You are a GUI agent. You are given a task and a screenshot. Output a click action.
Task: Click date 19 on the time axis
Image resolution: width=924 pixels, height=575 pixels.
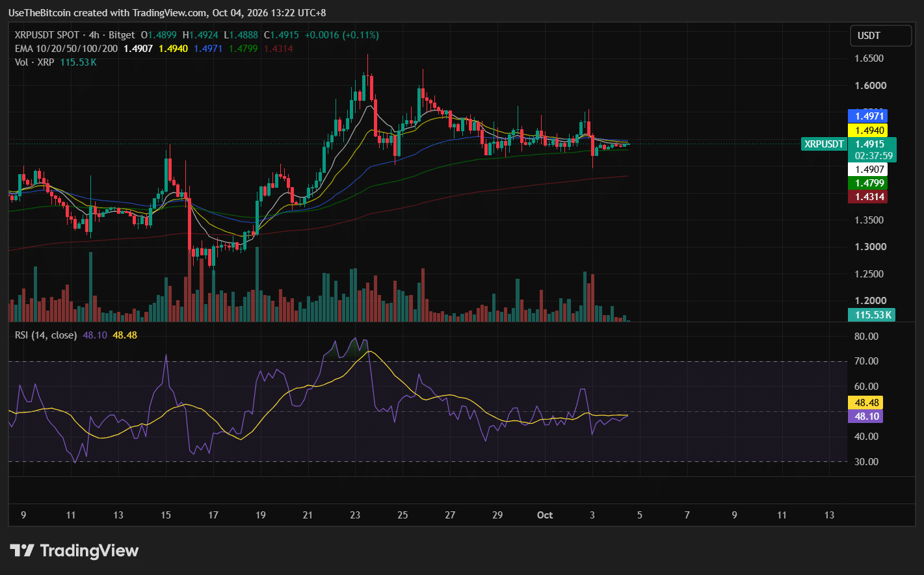[260, 515]
